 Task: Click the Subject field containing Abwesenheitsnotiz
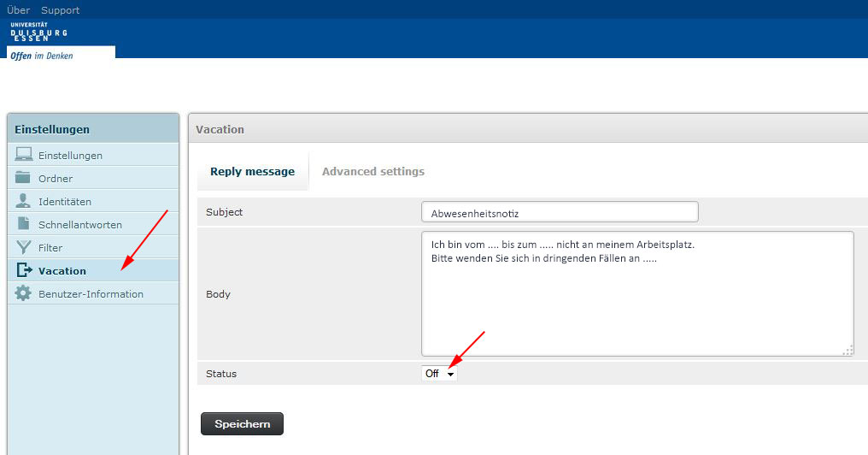560,212
